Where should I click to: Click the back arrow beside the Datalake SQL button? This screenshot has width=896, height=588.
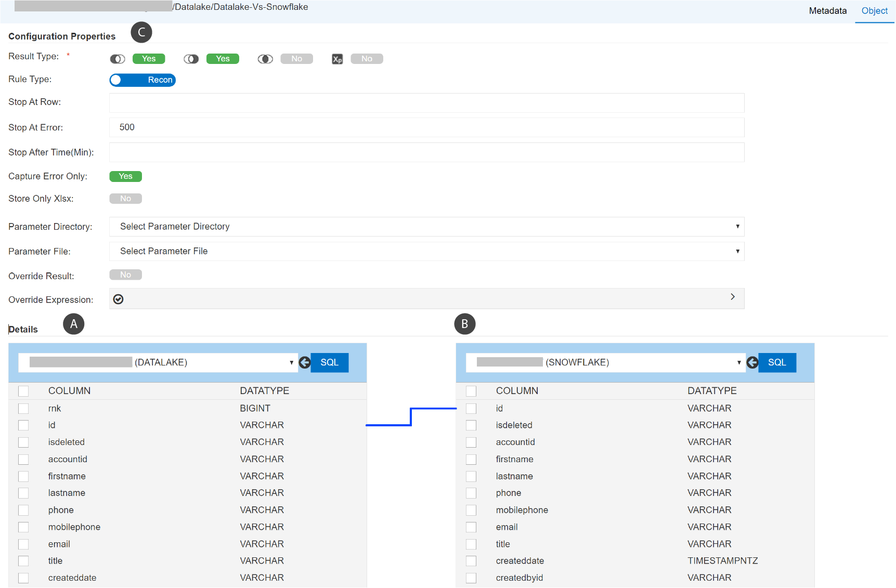click(305, 362)
